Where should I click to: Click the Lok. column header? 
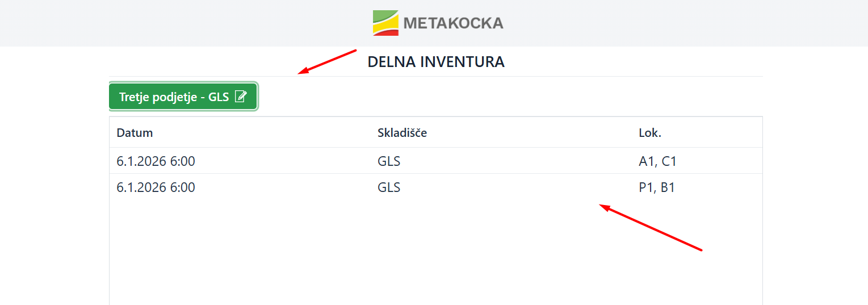tap(650, 133)
